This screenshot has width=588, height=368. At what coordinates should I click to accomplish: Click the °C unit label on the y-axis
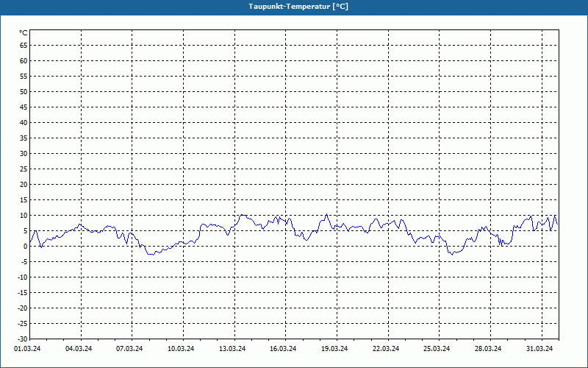coord(24,33)
